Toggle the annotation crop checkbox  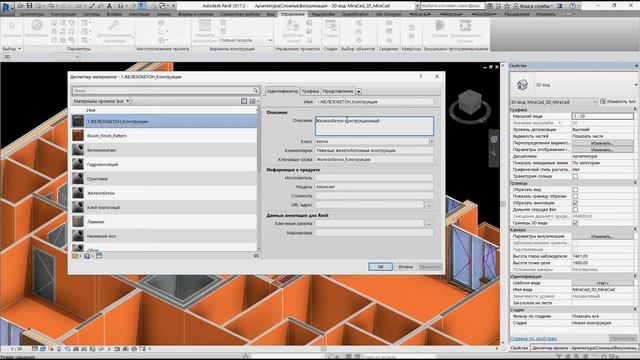pos(575,203)
